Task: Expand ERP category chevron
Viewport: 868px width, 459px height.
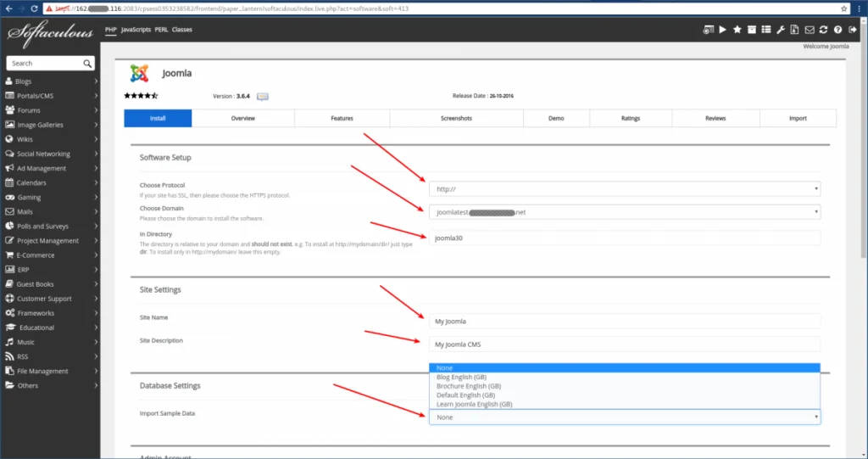Action: tap(96, 270)
